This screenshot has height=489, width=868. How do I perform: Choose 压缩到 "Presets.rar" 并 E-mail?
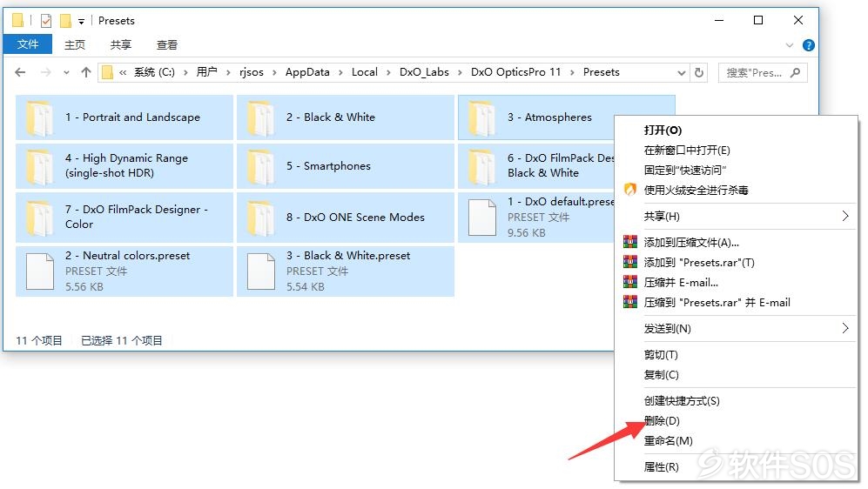click(737, 303)
